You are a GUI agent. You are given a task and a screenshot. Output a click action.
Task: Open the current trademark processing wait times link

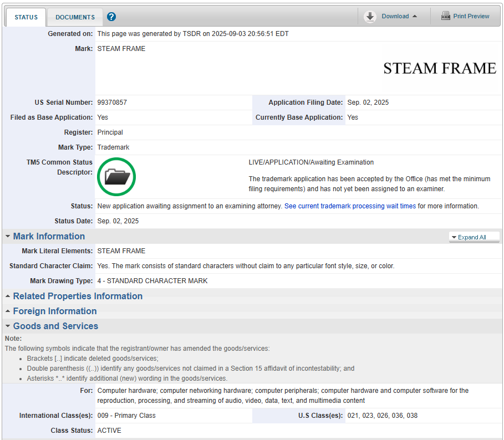pyautogui.click(x=350, y=206)
